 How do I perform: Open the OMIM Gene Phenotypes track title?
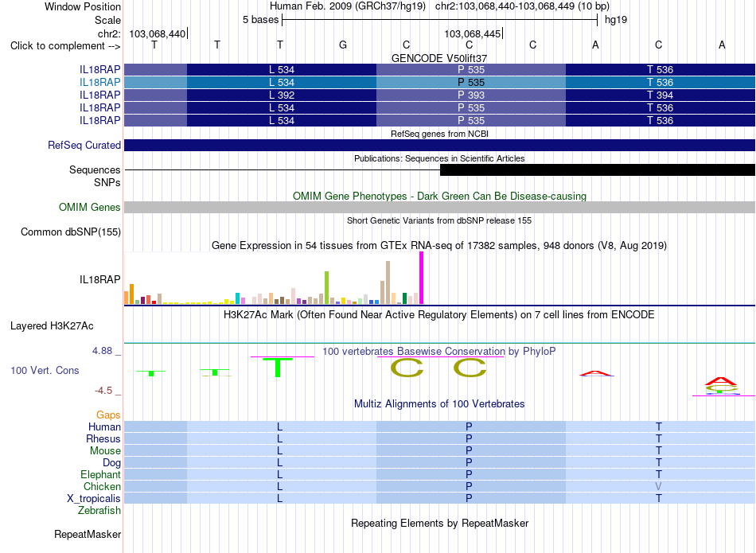[439, 197]
